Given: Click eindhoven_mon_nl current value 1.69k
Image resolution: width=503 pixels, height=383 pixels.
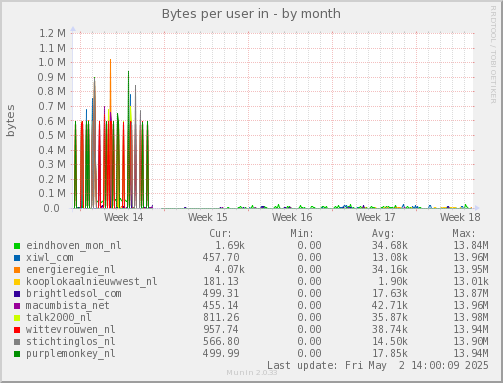Looking at the screenshot, I should click(230, 246).
